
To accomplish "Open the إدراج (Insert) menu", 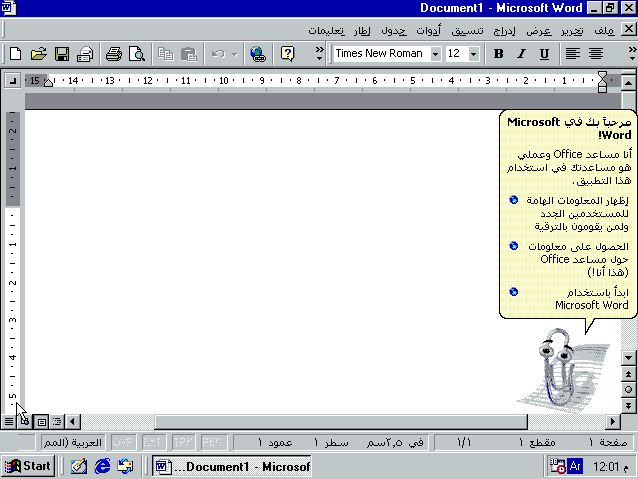I will pos(505,30).
